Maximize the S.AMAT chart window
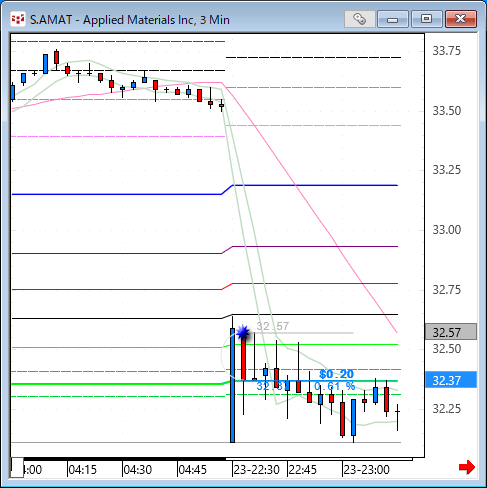487x488 pixels. 426,19
